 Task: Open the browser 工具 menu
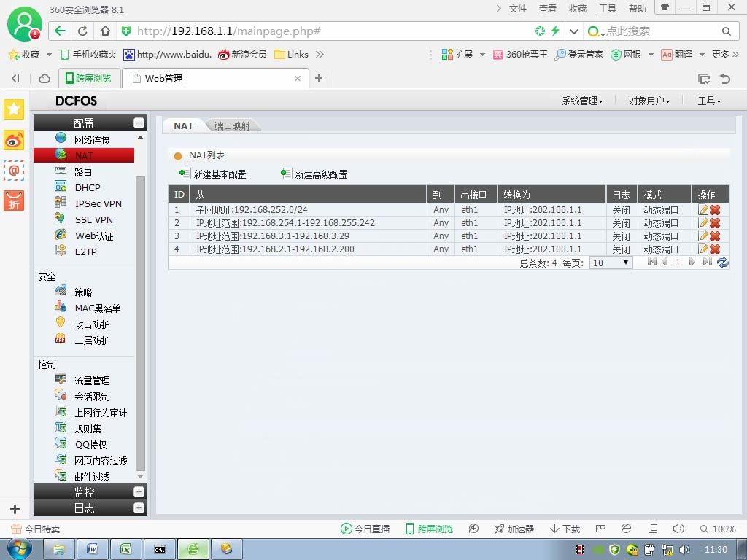click(608, 9)
